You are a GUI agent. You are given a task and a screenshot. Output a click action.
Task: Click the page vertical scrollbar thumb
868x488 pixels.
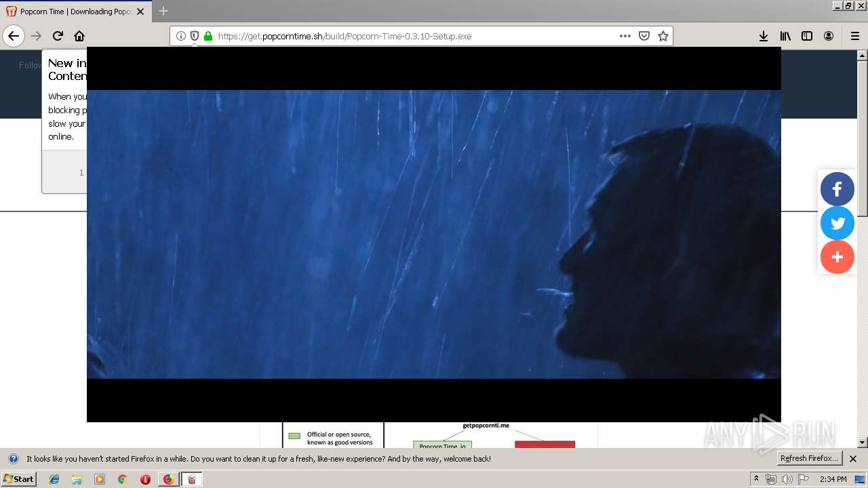pyautogui.click(x=863, y=138)
